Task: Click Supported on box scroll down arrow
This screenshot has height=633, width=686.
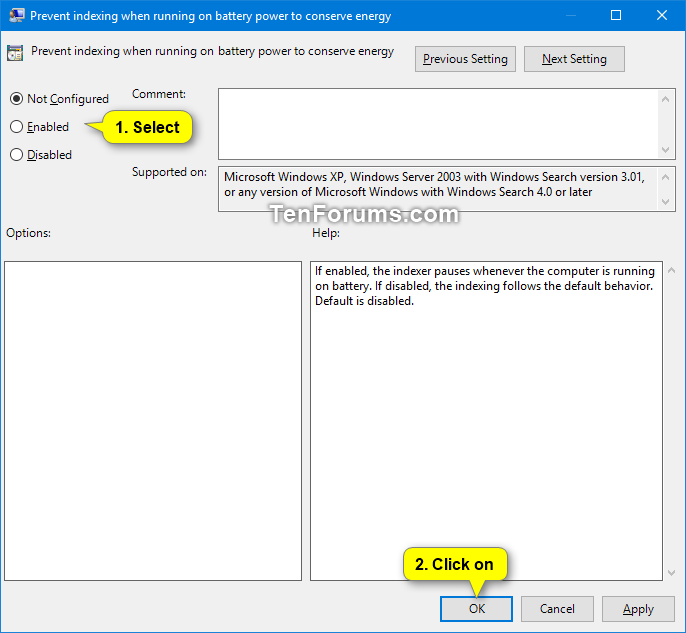Action: 665,202
